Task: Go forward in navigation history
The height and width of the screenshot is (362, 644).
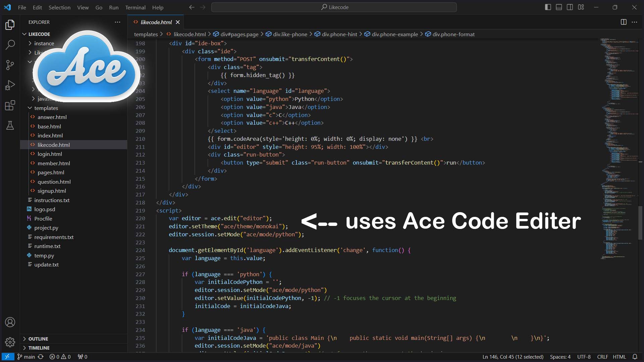Action: click(203, 7)
